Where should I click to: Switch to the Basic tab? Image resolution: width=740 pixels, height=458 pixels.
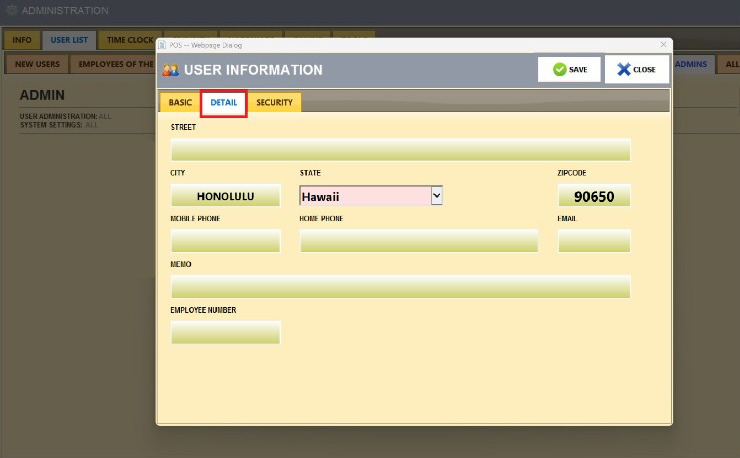tap(180, 102)
